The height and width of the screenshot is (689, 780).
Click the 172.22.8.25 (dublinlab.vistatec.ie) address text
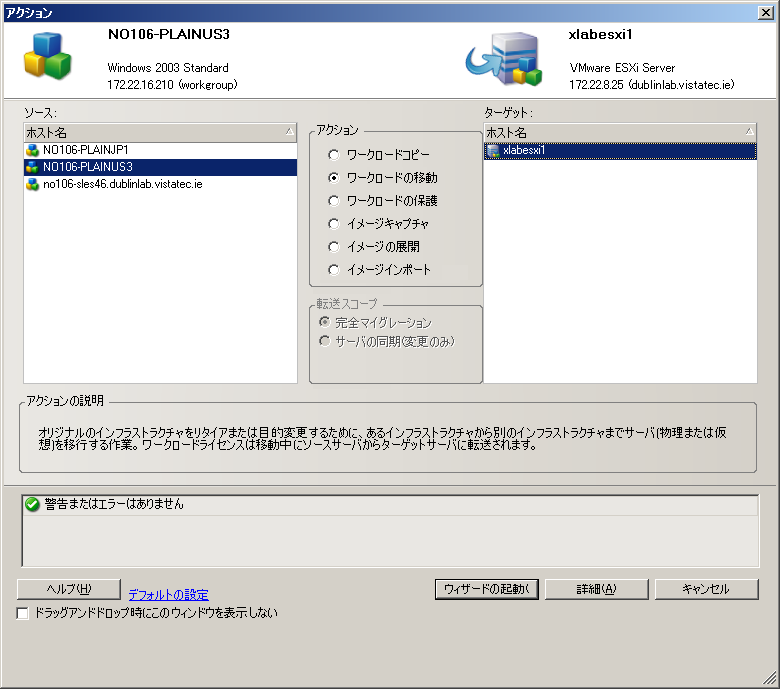tap(652, 85)
